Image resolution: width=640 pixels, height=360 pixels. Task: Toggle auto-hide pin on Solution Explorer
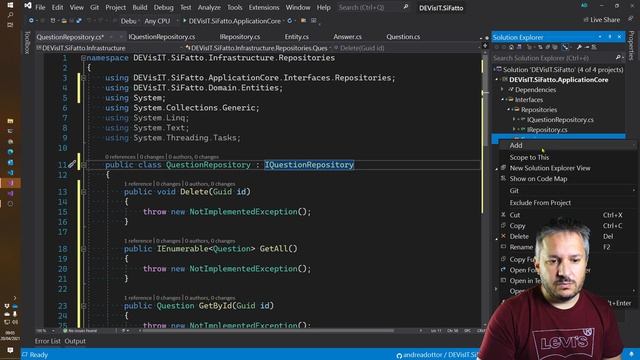(x=610, y=37)
